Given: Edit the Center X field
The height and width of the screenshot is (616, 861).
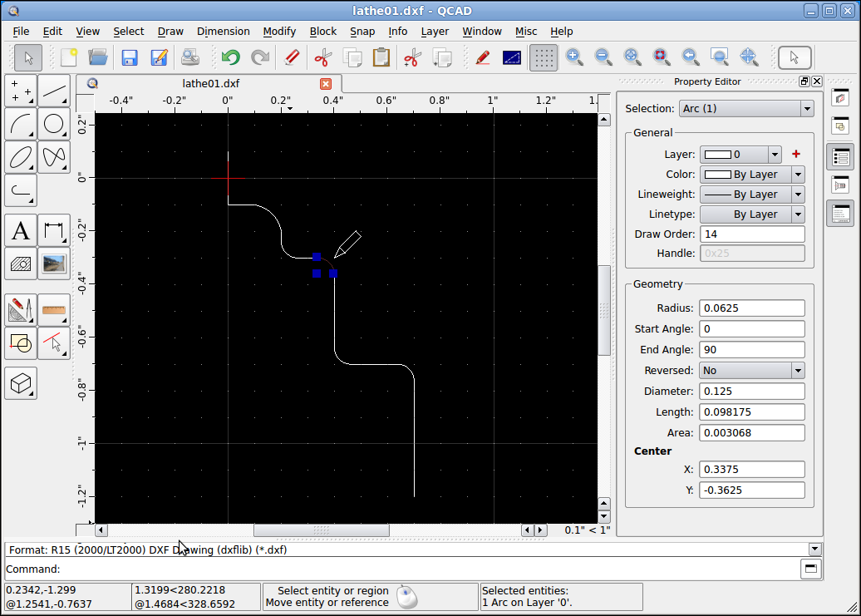Looking at the screenshot, I should point(752,470).
